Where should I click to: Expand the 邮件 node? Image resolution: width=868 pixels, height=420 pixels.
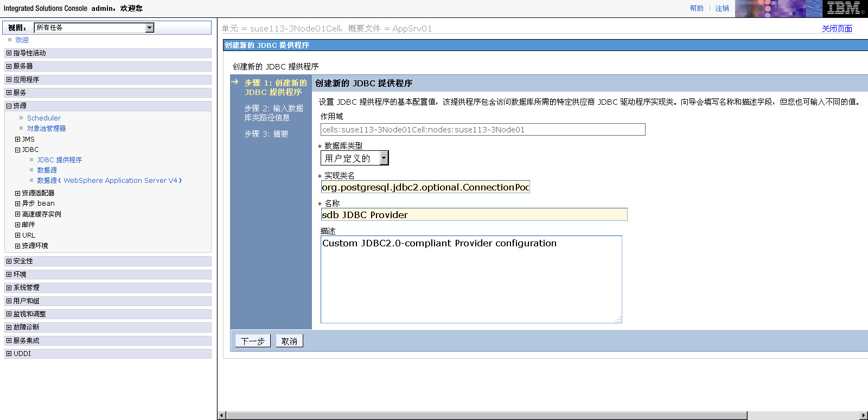coord(17,225)
